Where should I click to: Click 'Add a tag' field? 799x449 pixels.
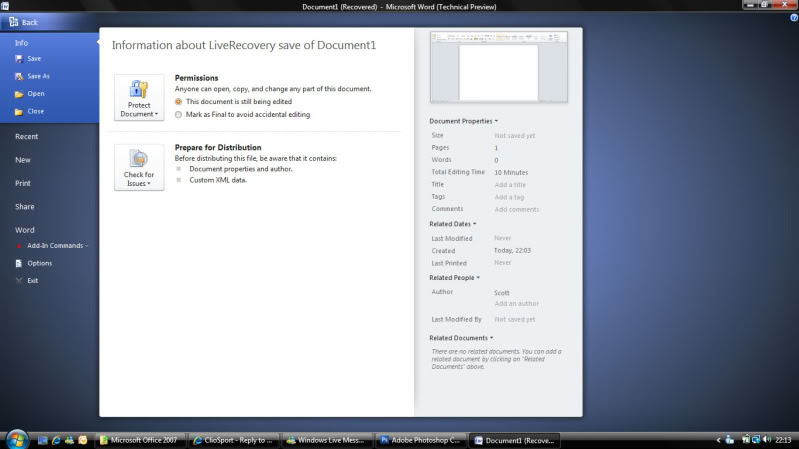(509, 197)
